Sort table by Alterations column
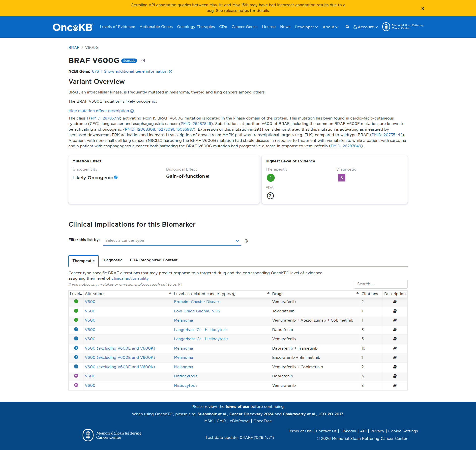The width and height of the screenshot is (476, 450). point(128,294)
